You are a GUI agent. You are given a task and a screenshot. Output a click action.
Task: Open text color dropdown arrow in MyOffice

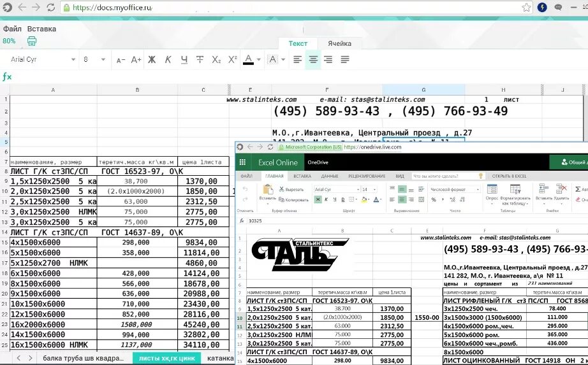[x=259, y=60]
